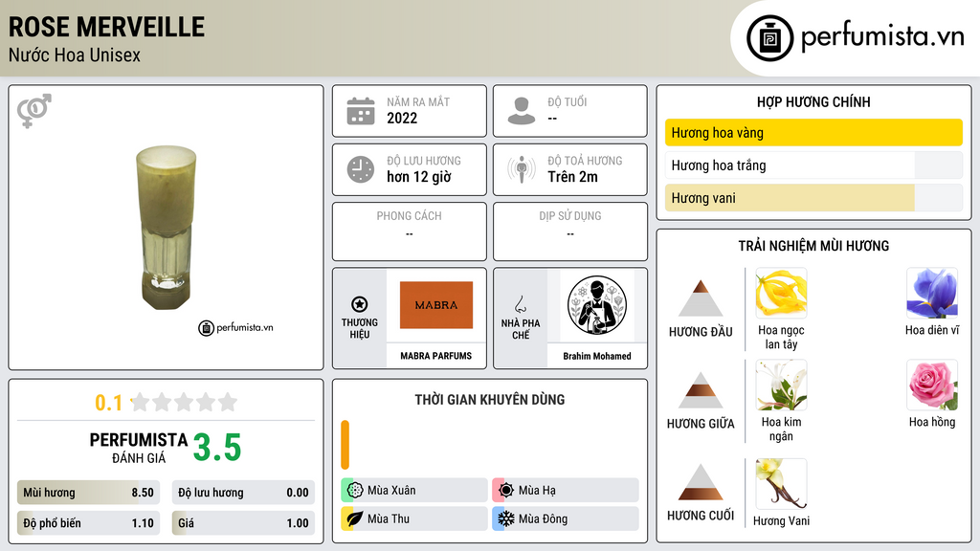The width and height of the screenshot is (980, 551).
Task: Click the HƯƠNG ĐẦU top notes label
Action: point(701,332)
